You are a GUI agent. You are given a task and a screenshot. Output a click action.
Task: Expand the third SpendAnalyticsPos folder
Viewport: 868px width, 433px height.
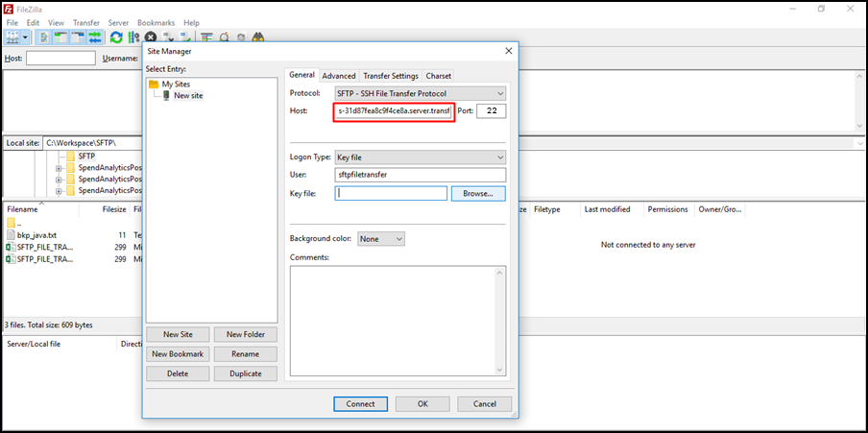coord(59,191)
